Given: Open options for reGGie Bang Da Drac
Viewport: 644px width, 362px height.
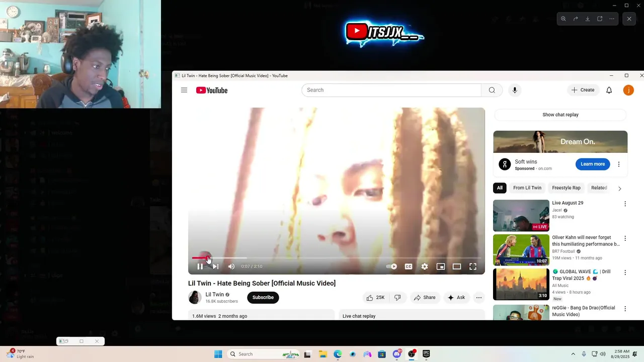Looking at the screenshot, I should pyautogui.click(x=625, y=309).
